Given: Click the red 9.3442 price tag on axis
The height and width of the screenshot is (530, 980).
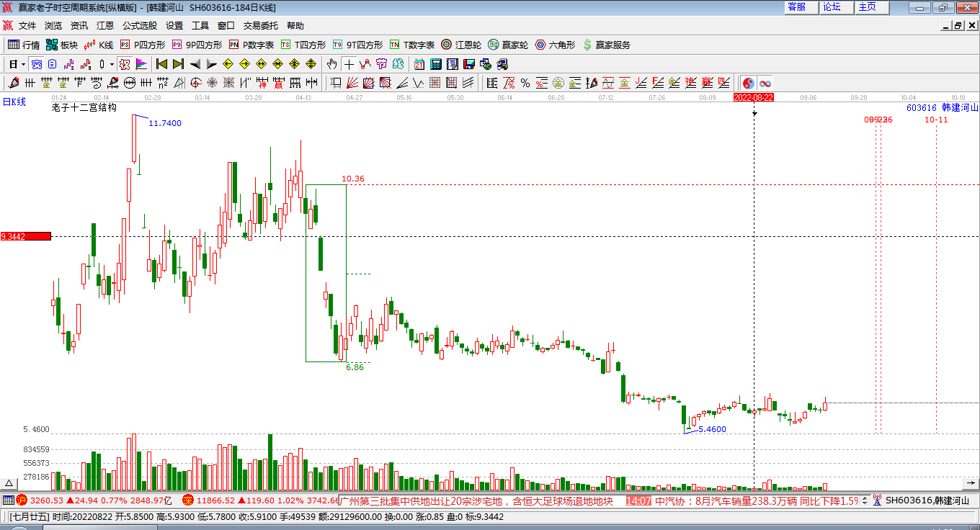Looking at the screenshot, I should click(x=26, y=236).
